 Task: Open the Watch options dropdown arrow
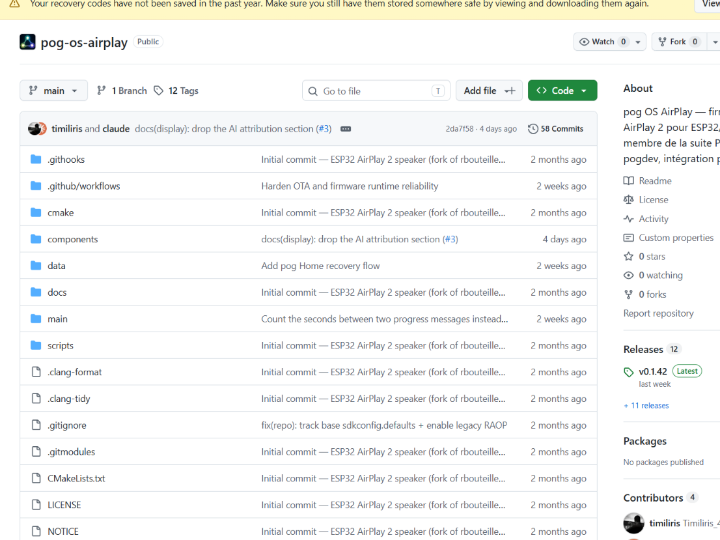pyautogui.click(x=638, y=42)
